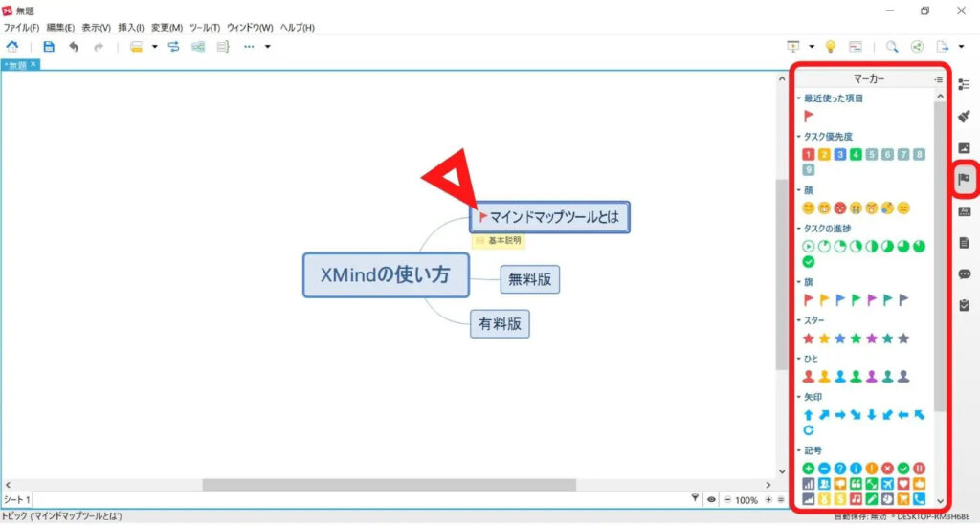
Task: Open dropdown arrow beside the three dots
Action: coord(268,46)
